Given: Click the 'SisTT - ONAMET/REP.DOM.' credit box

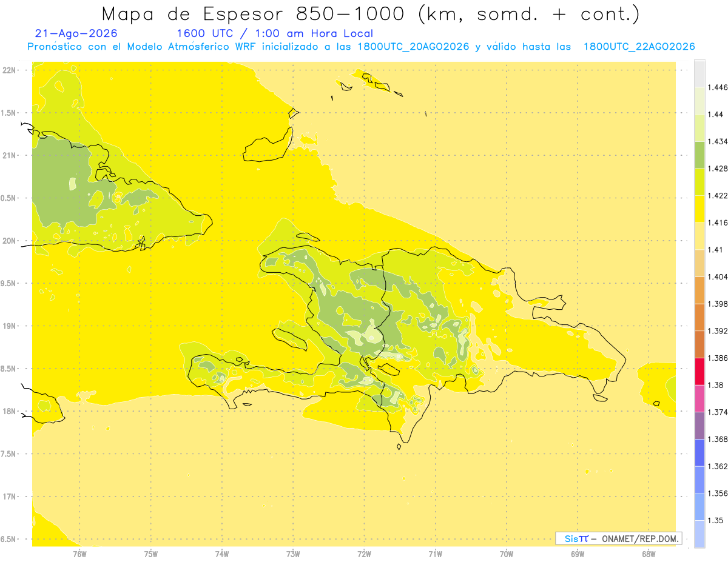Looking at the screenshot, I should (x=619, y=538).
